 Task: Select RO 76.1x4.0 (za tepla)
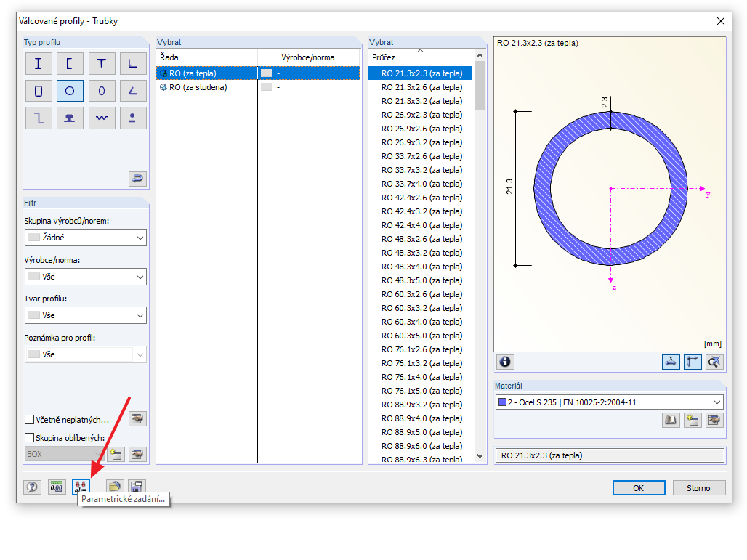(x=421, y=377)
